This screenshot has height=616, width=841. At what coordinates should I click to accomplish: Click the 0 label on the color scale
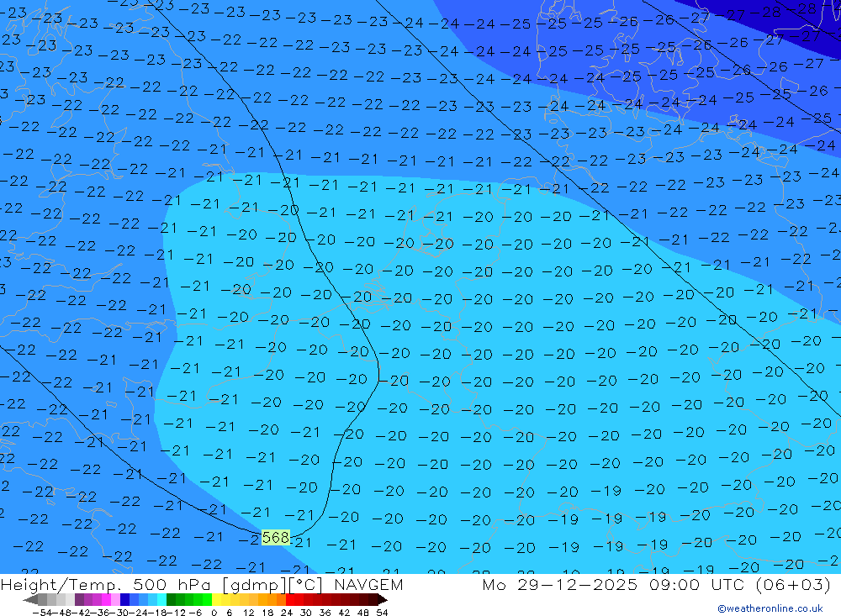(x=214, y=613)
